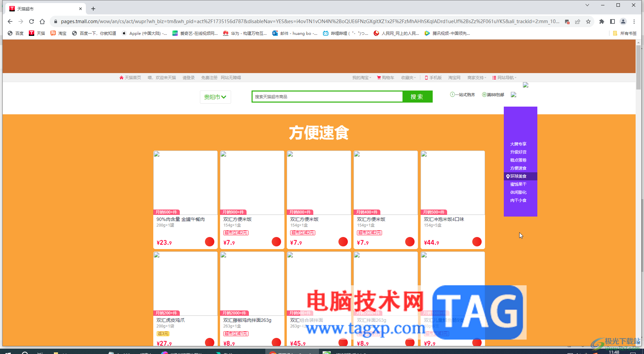Image resolution: width=644 pixels, height=354 pixels.
Task: Open the 网站无障碍 link
Action: (231, 78)
